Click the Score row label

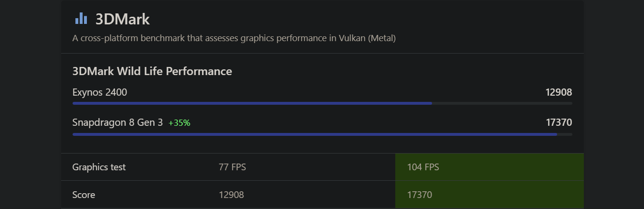[x=84, y=195]
